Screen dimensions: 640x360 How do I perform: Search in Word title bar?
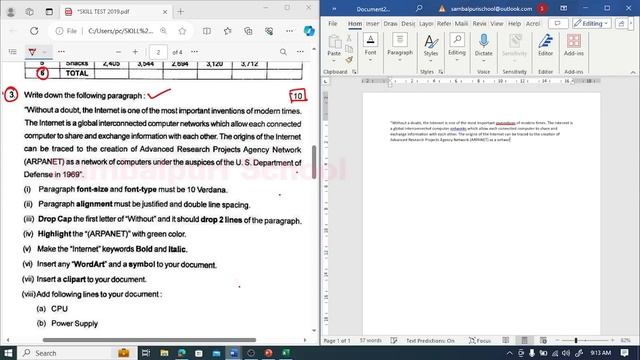pos(419,8)
